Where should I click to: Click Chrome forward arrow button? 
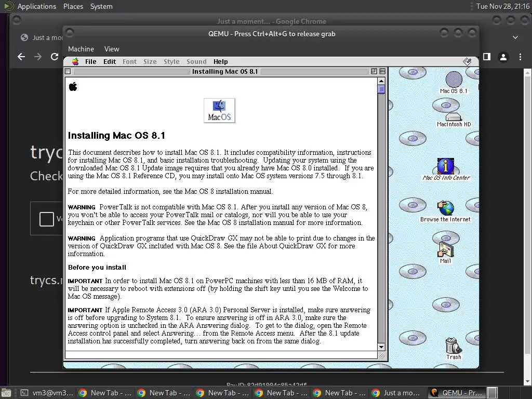coord(38,57)
